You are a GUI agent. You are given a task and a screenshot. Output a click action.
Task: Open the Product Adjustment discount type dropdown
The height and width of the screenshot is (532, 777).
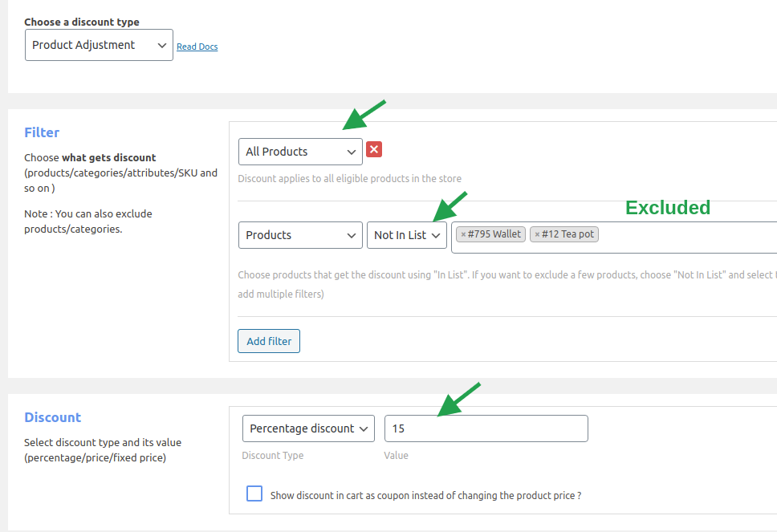pos(99,45)
